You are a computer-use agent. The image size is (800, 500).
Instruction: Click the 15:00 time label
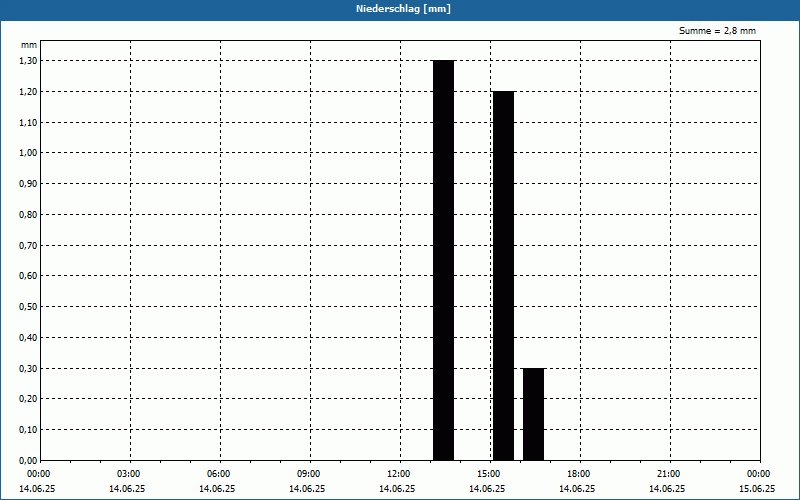coord(489,474)
